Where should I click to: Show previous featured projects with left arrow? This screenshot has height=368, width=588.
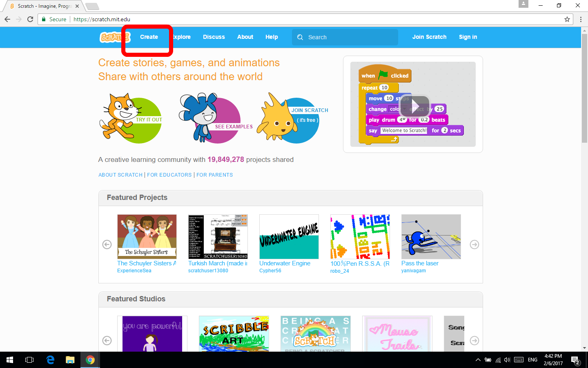[107, 245]
